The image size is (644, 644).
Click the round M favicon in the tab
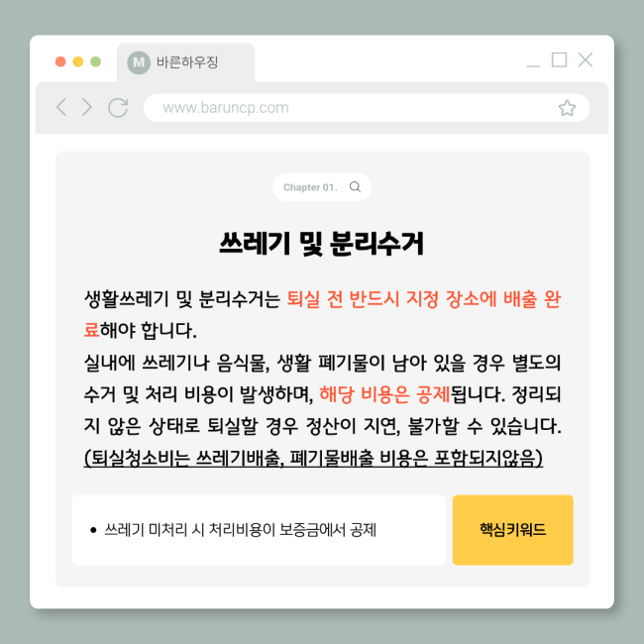[139, 62]
